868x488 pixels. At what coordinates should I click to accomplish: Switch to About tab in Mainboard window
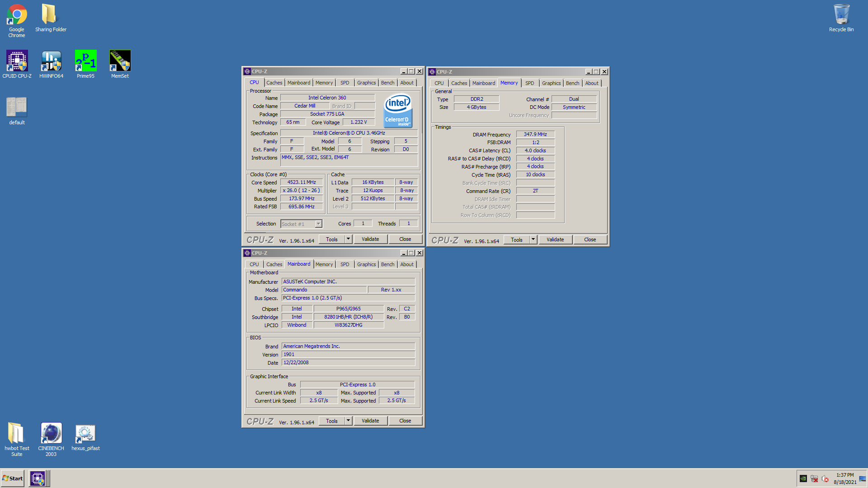(407, 264)
